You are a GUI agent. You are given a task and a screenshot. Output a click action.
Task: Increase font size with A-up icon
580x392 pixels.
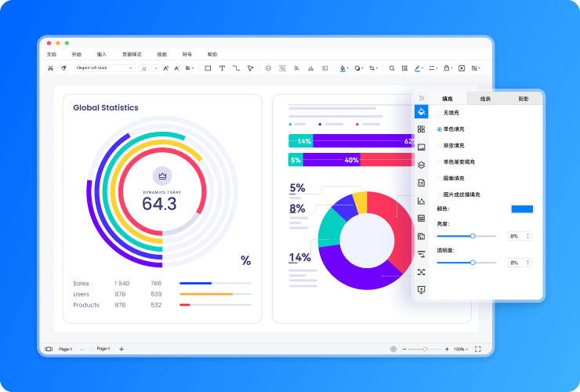point(165,68)
